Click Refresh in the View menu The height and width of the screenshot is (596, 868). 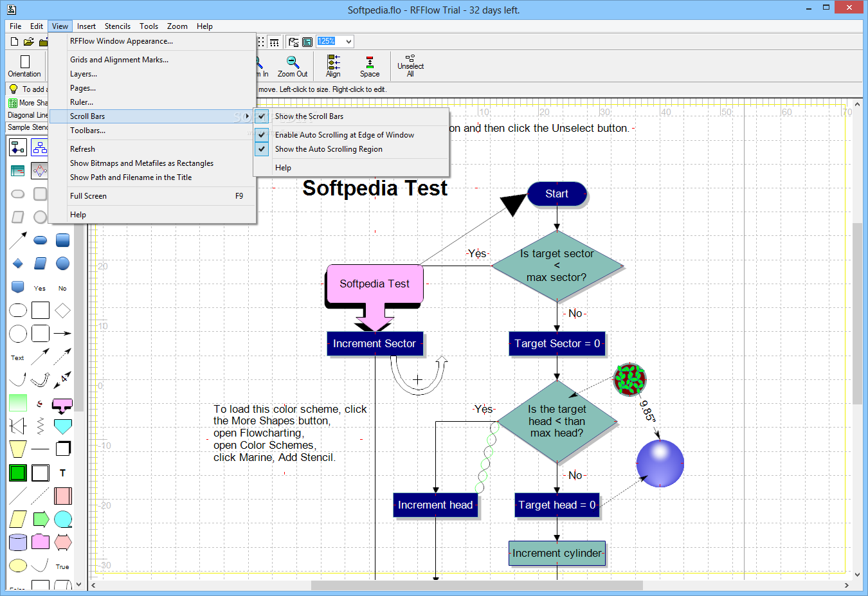(152, 149)
